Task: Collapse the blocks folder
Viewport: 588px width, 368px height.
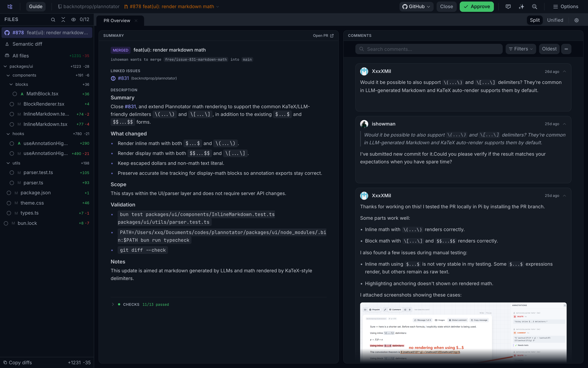Action: click(11, 84)
